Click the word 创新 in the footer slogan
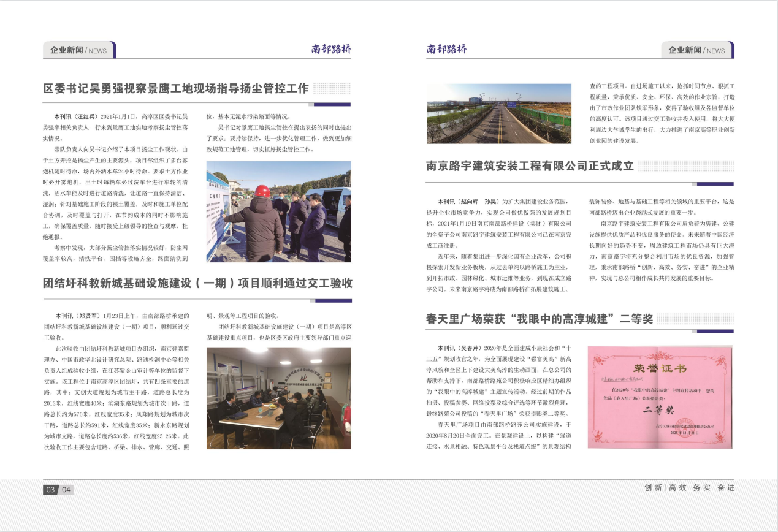This screenshot has width=778, height=532. 654,488
